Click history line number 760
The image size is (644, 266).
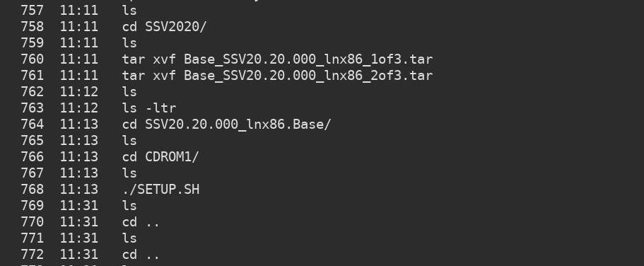coord(32,59)
